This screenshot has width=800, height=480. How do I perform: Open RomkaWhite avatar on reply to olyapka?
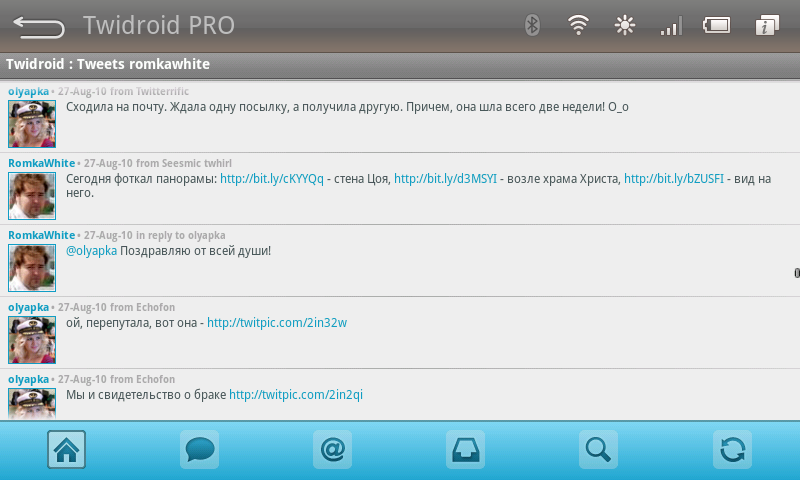[x=32, y=268]
